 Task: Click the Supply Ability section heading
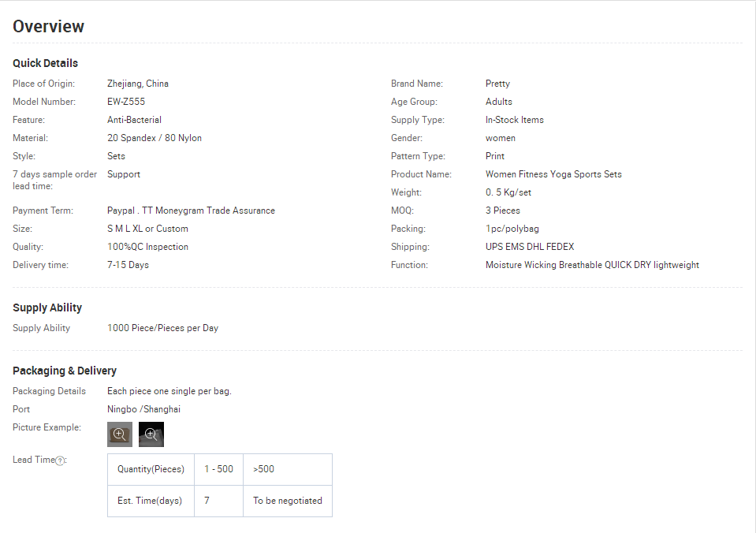click(x=47, y=307)
